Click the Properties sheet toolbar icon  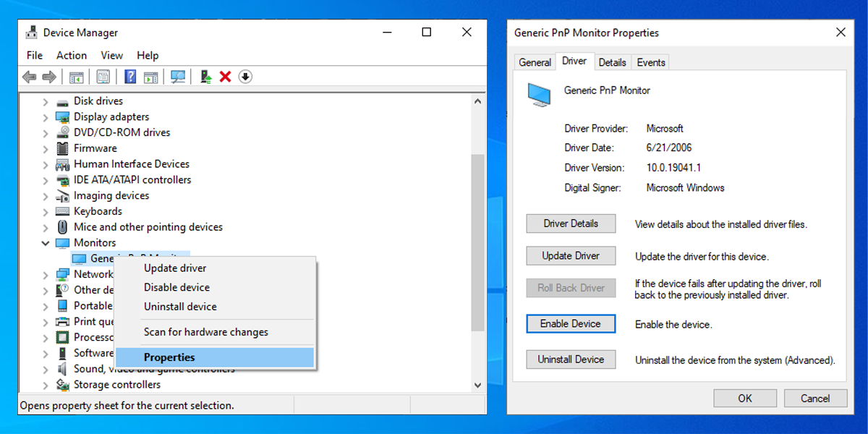(x=103, y=77)
